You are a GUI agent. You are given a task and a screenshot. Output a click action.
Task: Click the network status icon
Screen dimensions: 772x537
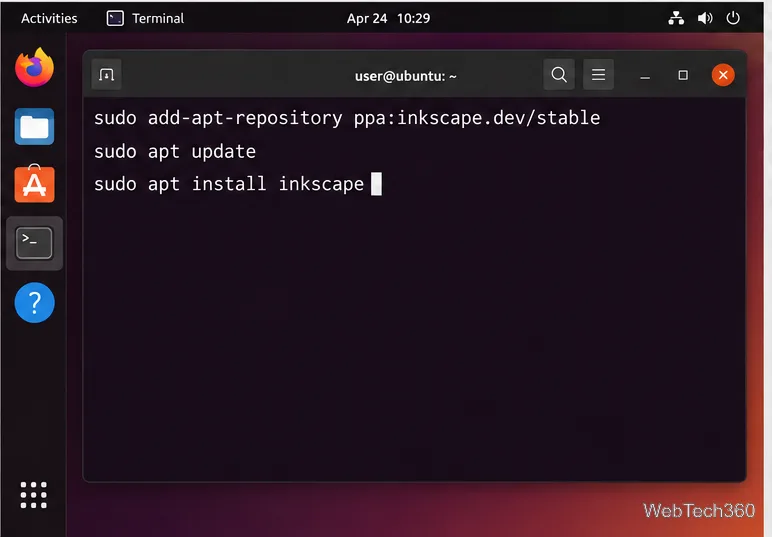676,18
